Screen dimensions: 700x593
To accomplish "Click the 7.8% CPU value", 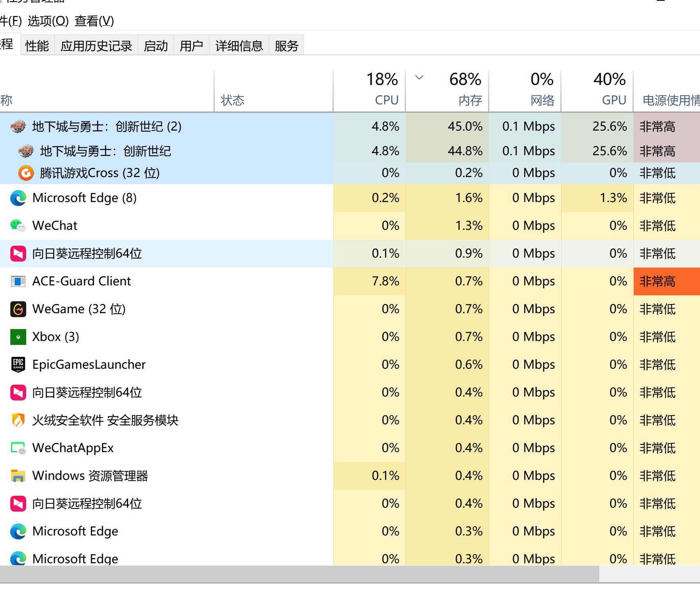I will pyautogui.click(x=385, y=281).
